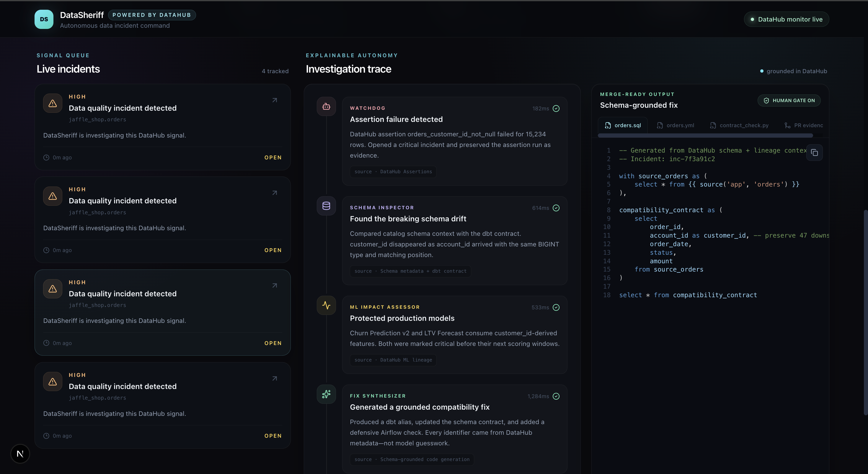
Task: Open the Protected production models step
Action: 455,334
